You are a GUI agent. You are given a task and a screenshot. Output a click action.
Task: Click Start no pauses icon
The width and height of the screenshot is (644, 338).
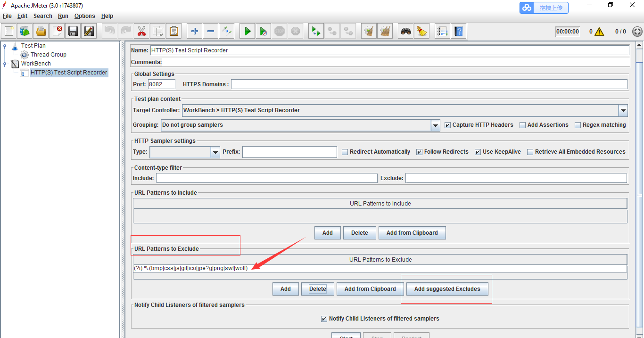[264, 31]
